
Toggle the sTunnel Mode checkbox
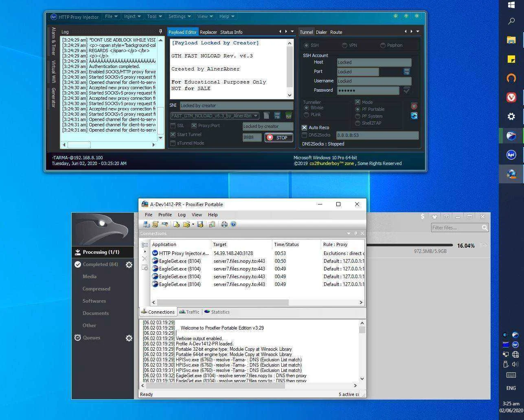tap(173, 143)
